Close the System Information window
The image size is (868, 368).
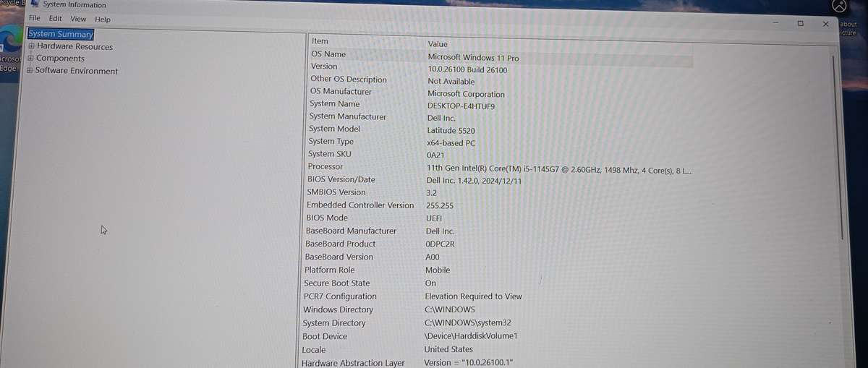pyautogui.click(x=825, y=24)
